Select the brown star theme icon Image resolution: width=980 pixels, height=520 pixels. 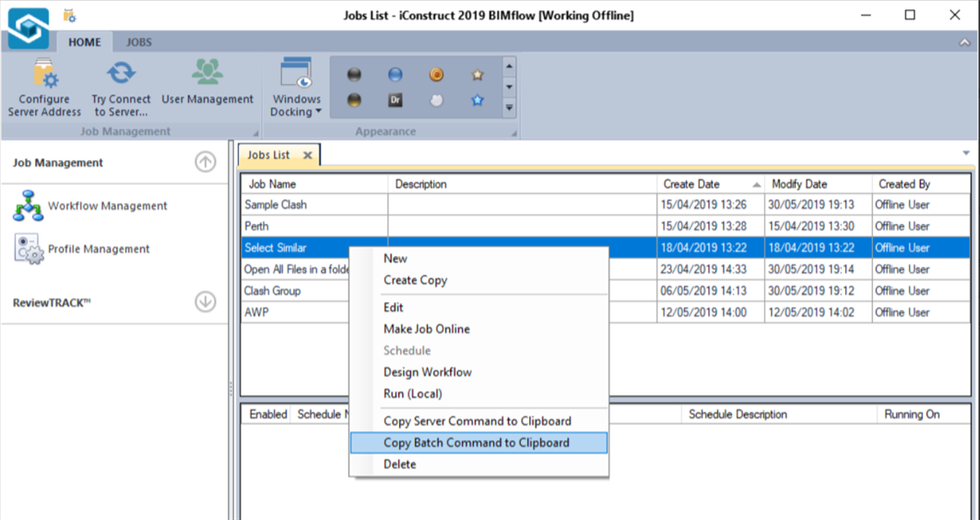[x=478, y=75]
